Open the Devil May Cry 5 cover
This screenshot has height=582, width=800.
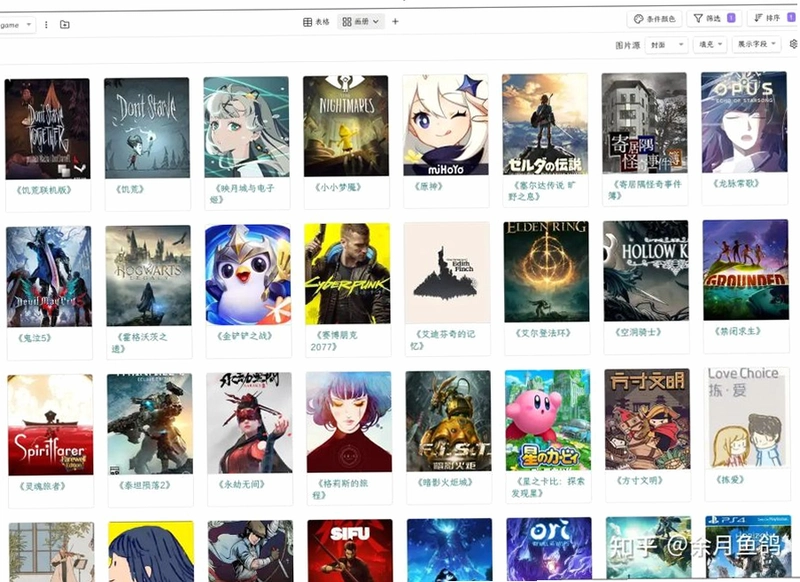(49, 276)
